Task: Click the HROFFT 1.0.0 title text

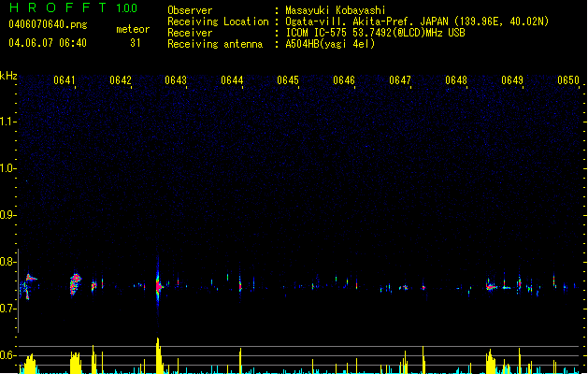Action: pos(74,7)
